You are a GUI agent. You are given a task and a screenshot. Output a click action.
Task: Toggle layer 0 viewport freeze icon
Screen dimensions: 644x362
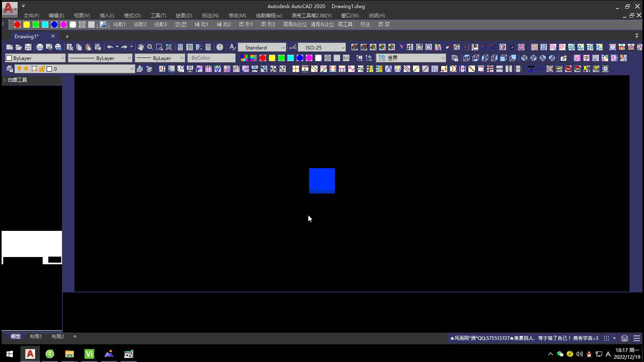coord(34,69)
